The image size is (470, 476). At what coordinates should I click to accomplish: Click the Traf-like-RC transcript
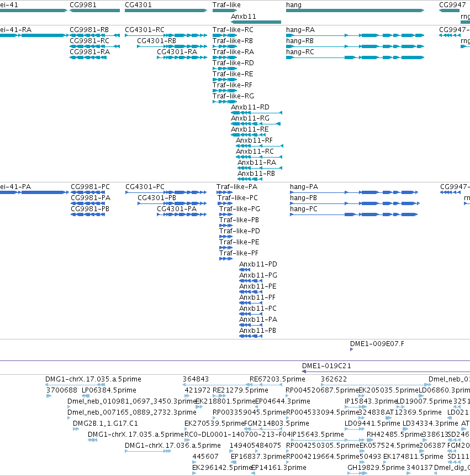[225, 35]
